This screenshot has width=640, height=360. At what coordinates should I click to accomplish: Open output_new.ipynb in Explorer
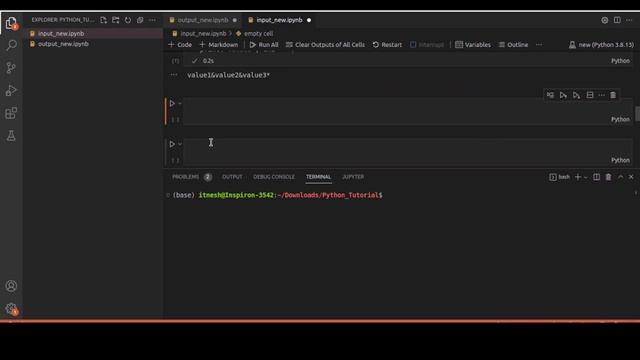tap(93, 44)
